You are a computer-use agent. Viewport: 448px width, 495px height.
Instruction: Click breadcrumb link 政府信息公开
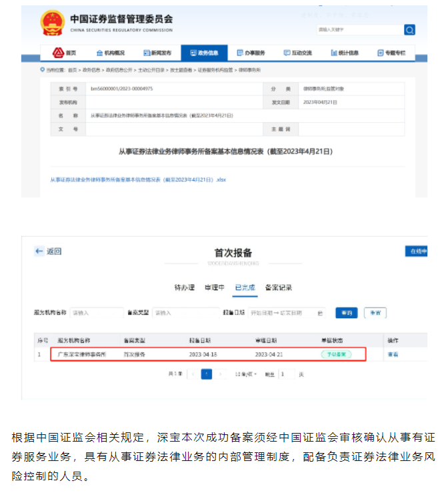pyautogui.click(x=119, y=70)
